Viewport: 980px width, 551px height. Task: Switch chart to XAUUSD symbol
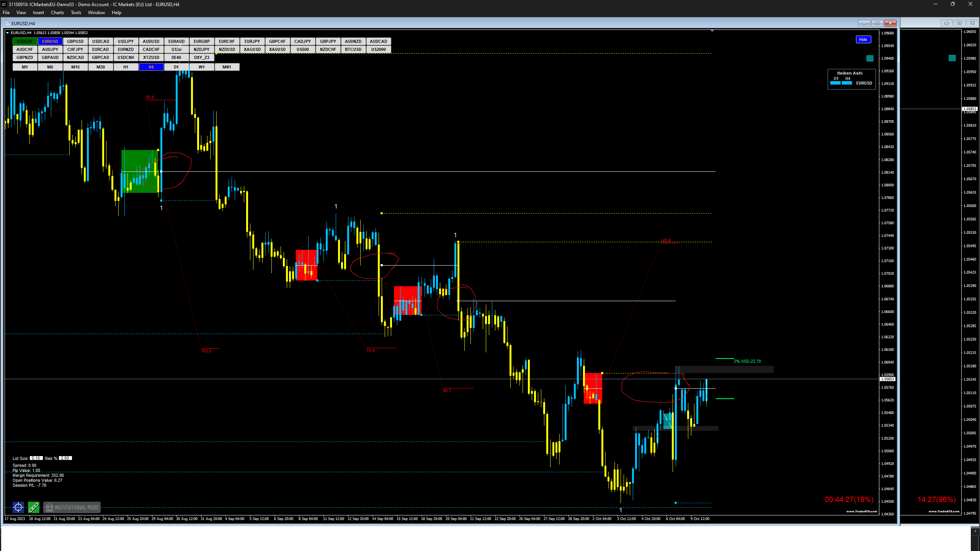point(277,49)
